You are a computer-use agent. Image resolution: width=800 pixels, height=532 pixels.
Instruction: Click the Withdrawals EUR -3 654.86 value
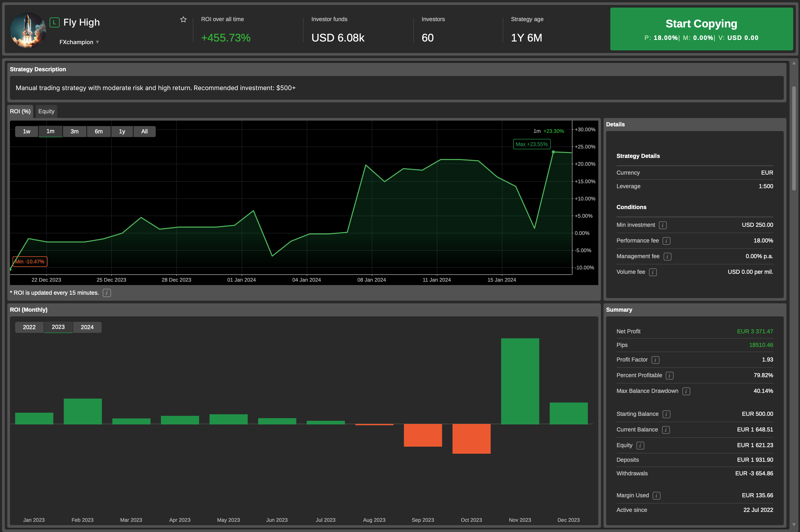tap(754, 473)
